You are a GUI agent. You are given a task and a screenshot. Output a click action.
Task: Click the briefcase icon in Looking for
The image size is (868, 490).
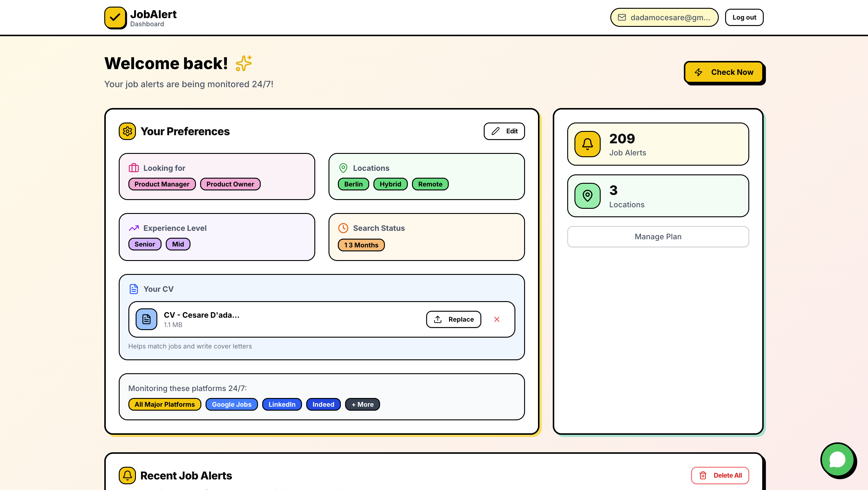click(x=134, y=167)
